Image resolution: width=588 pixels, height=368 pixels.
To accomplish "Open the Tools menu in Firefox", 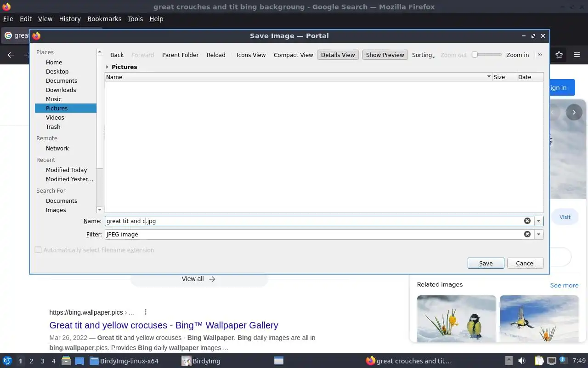I will (136, 19).
